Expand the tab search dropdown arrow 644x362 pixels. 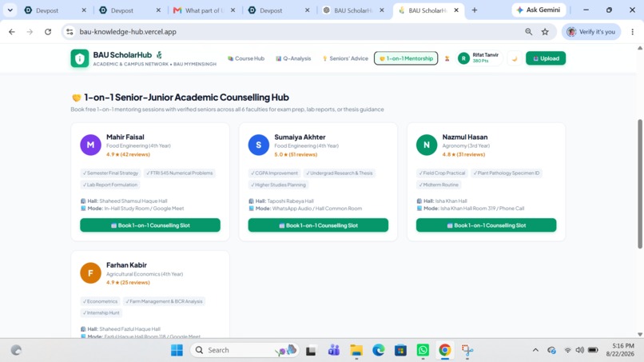pyautogui.click(x=10, y=10)
